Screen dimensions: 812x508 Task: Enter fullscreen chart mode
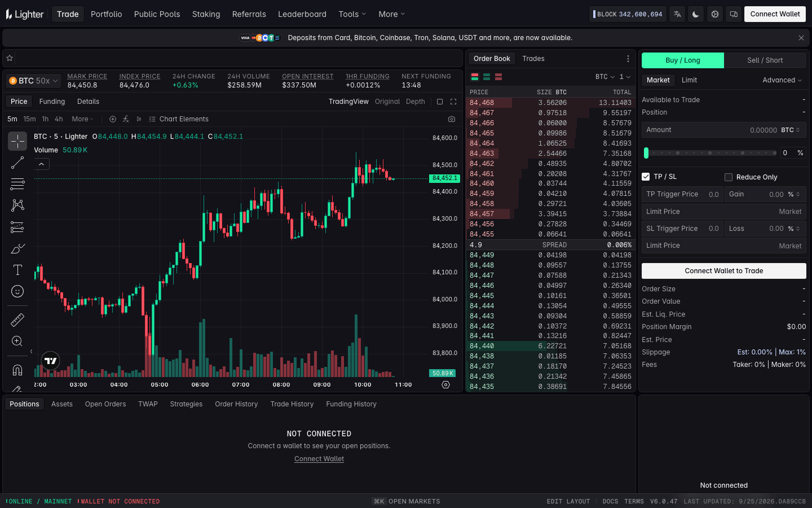(453, 102)
